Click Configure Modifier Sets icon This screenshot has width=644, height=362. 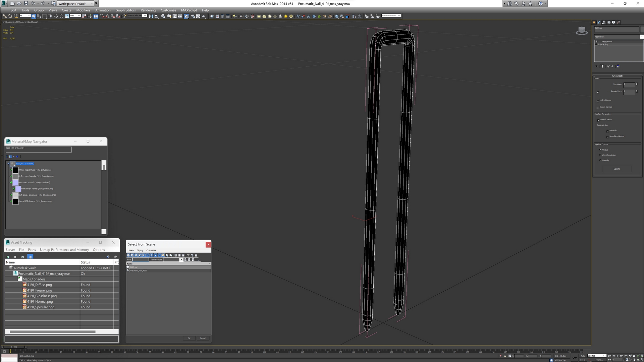618,66
